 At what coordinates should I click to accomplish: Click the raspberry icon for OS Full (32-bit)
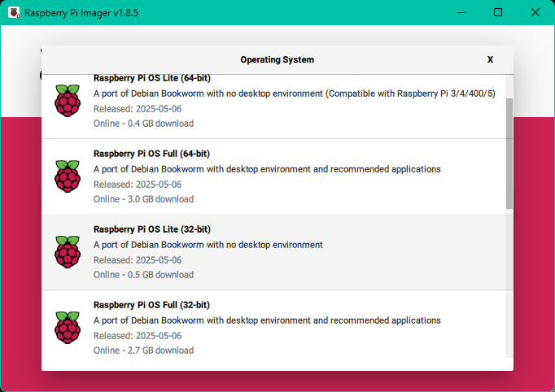pyautogui.click(x=68, y=328)
